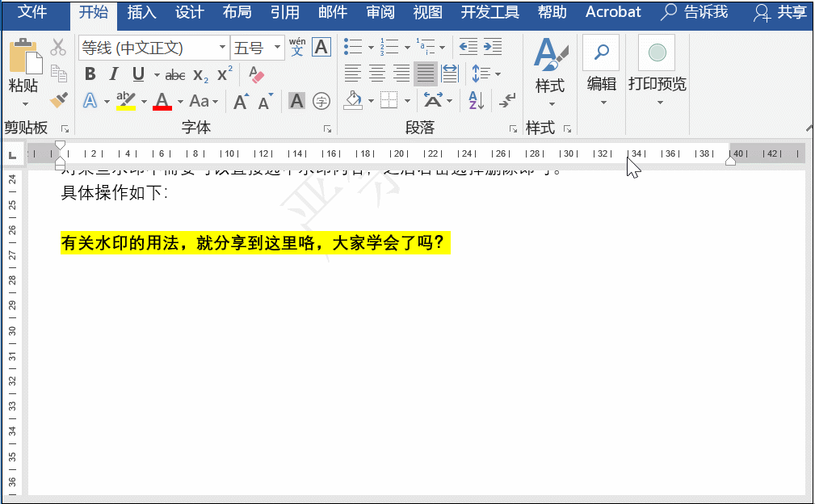Screen dimensions: 815x504
Task: Expand the line spacing options dropdown
Action: (498, 73)
